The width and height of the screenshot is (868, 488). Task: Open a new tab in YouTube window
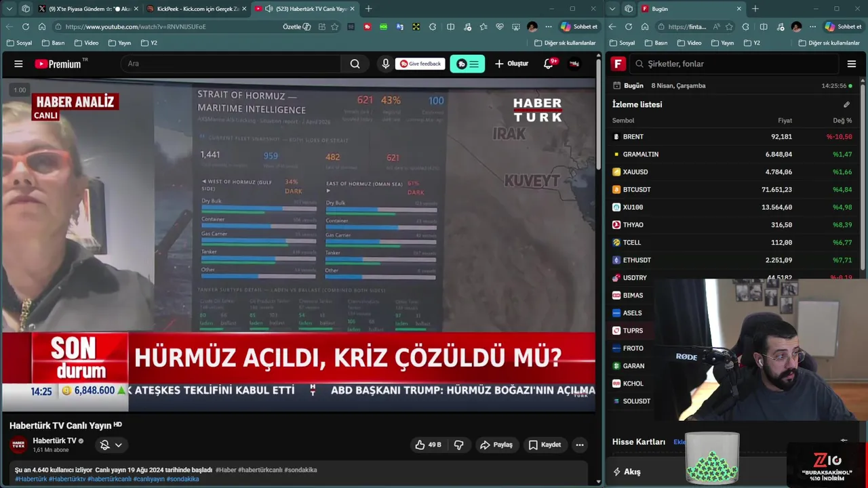(368, 9)
